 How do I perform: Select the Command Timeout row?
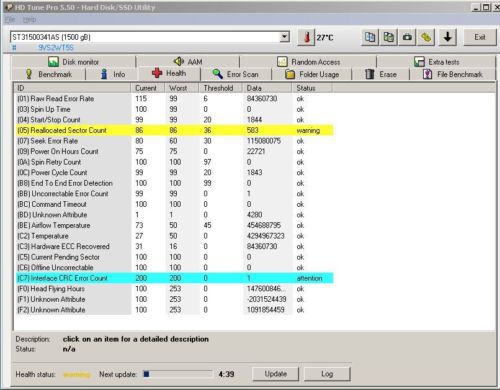click(x=175, y=204)
